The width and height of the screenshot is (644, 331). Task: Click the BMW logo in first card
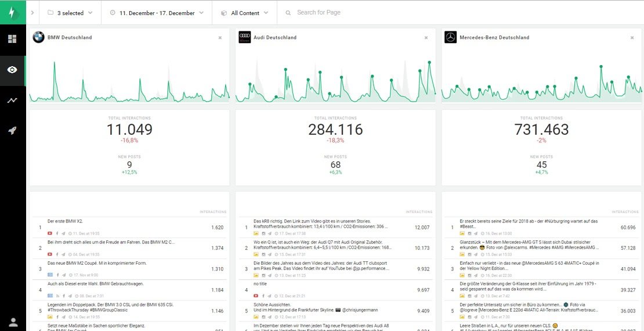click(39, 37)
